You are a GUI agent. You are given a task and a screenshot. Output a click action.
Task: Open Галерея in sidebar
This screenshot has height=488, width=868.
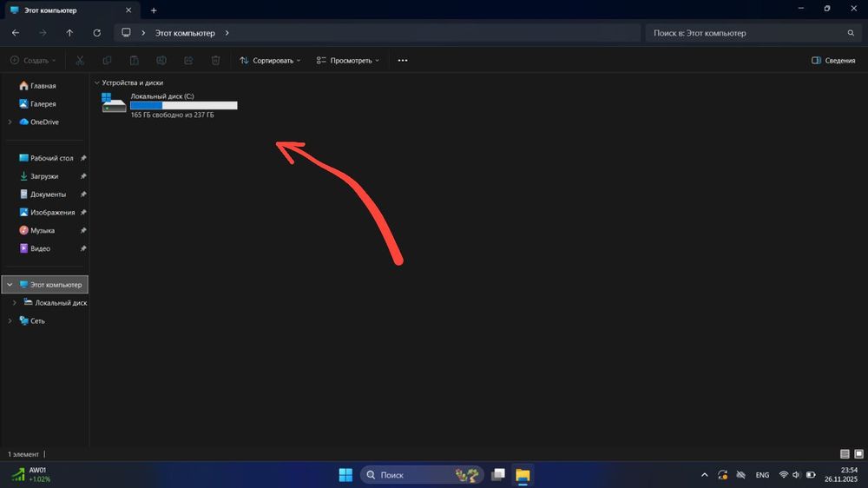point(43,103)
